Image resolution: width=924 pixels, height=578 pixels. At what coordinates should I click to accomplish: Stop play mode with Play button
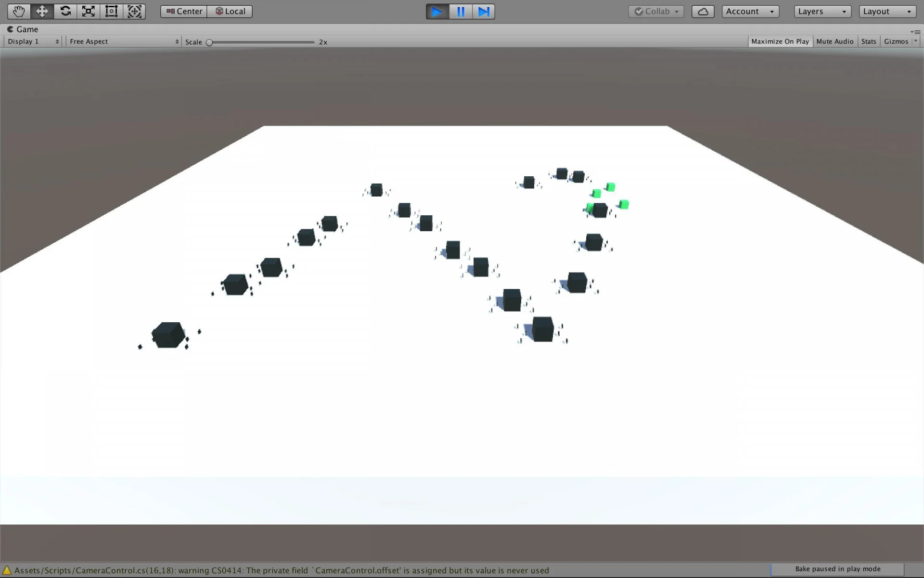pyautogui.click(x=437, y=12)
